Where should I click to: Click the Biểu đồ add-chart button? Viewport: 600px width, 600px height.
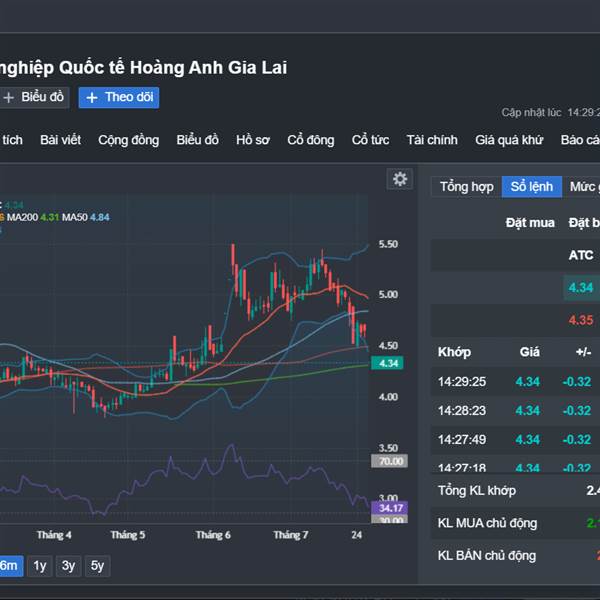pos(34,97)
